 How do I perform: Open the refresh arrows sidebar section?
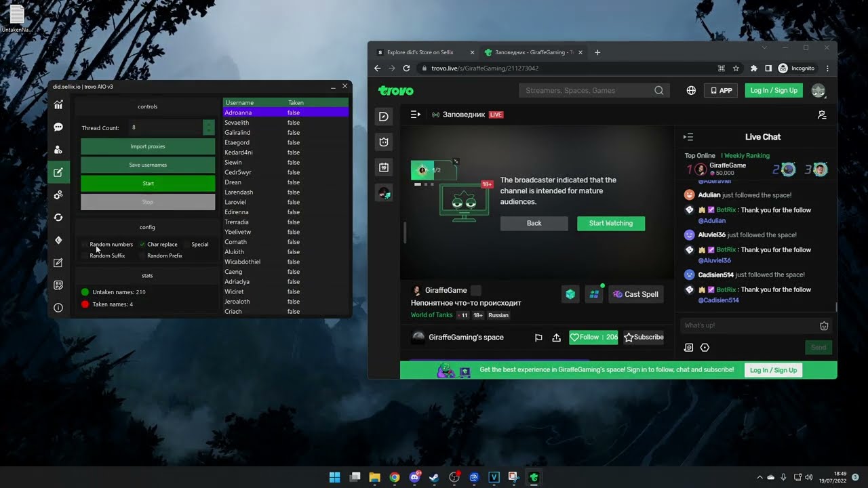pyautogui.click(x=58, y=218)
